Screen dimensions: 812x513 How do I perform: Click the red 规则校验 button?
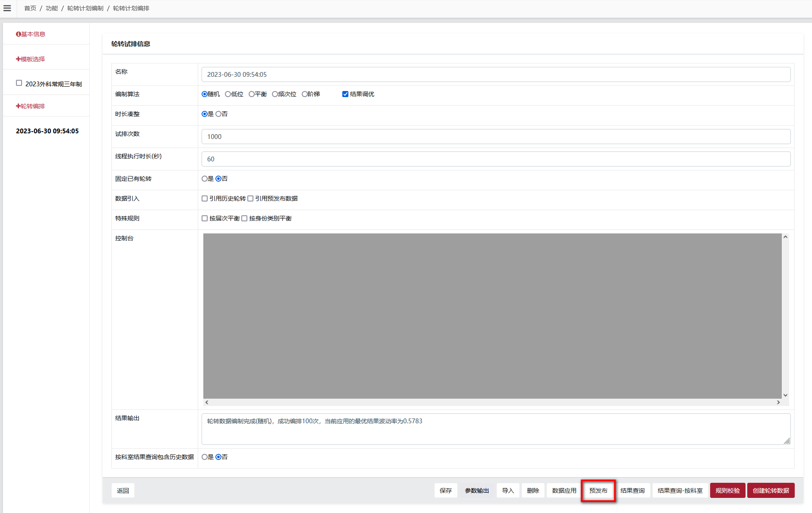tap(728, 491)
